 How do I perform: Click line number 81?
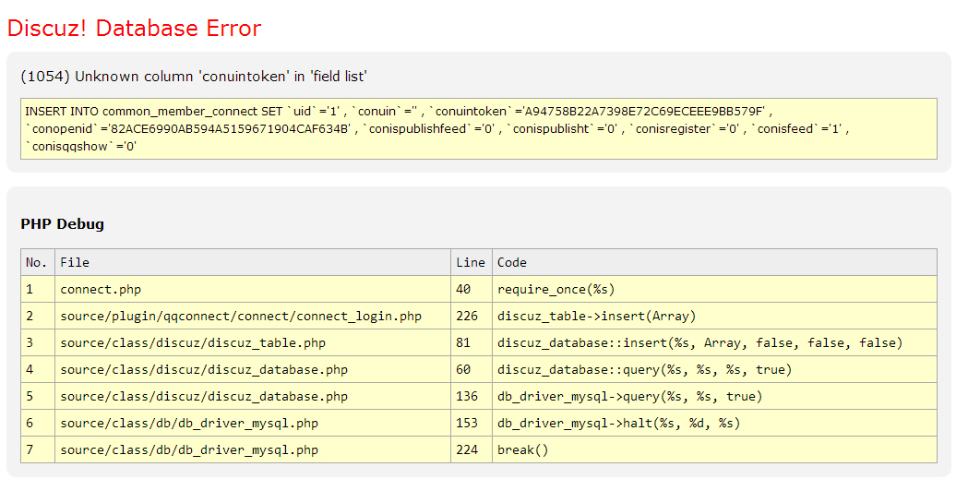[472, 343]
